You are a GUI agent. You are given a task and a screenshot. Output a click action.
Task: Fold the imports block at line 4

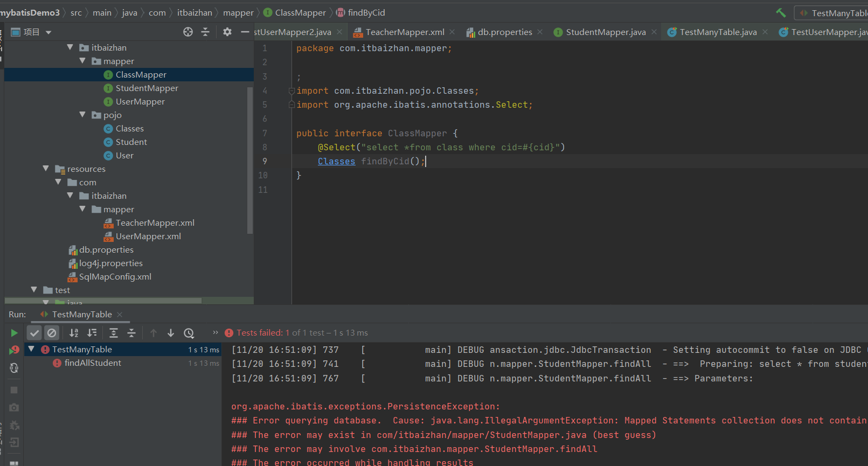coord(291,91)
